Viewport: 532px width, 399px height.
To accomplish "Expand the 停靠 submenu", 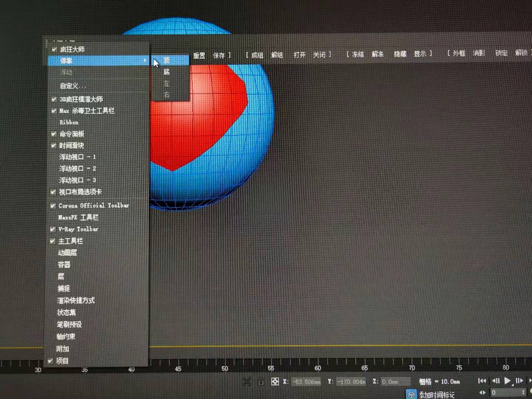I will (x=98, y=61).
